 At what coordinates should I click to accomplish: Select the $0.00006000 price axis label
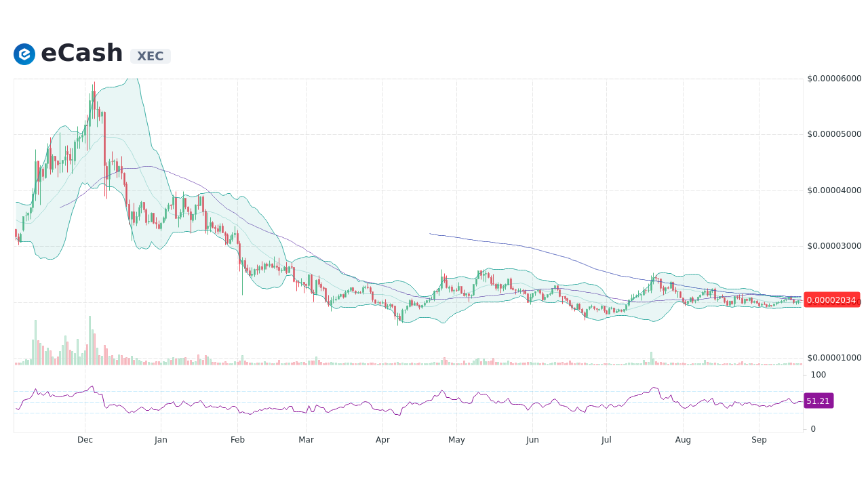(x=833, y=79)
